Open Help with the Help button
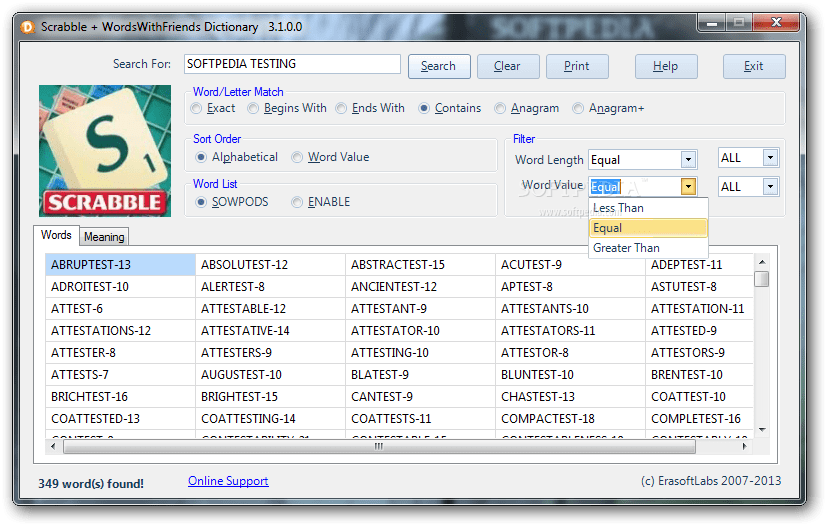Image resolution: width=827 pixels, height=526 pixels. tap(666, 66)
